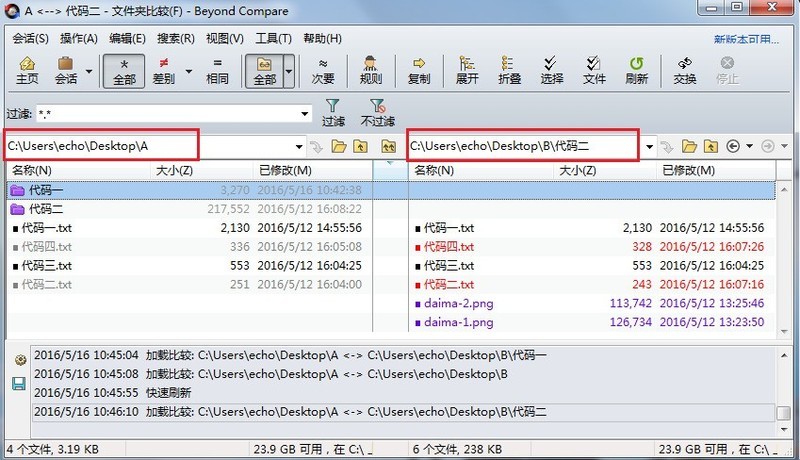The width and height of the screenshot is (800, 460).
Task: Click the 过滤 filter text field
Action: [x=168, y=113]
